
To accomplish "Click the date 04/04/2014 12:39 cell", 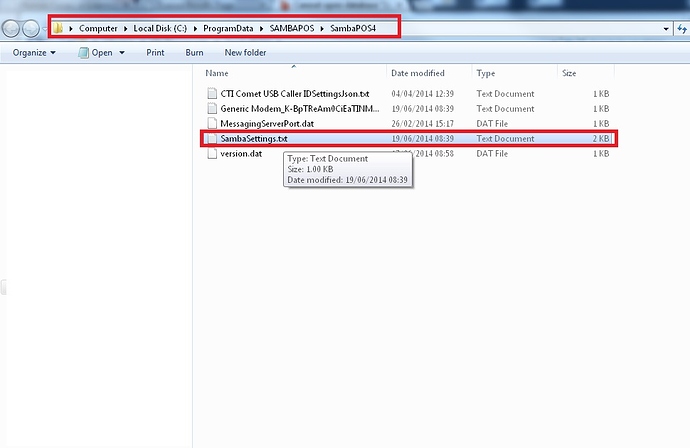I will [x=422, y=94].
